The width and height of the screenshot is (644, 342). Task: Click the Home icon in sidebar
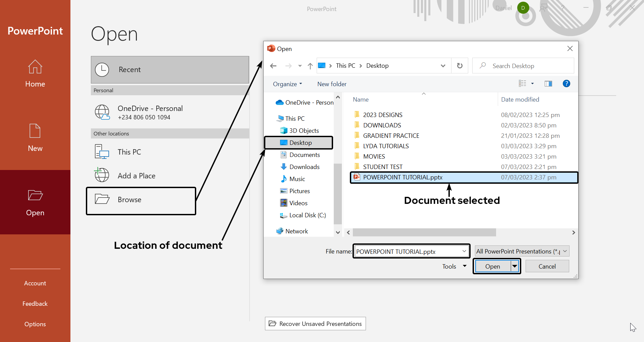coord(35,67)
